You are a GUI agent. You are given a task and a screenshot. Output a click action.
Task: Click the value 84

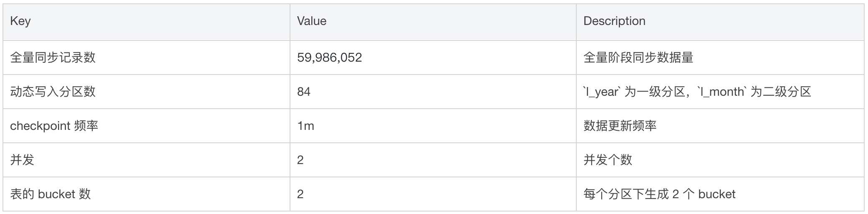click(x=304, y=92)
